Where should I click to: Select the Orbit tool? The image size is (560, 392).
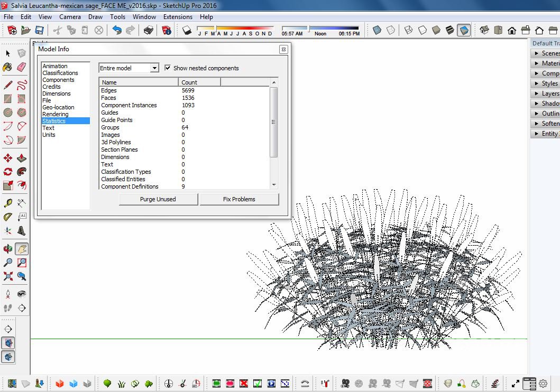click(x=8, y=249)
